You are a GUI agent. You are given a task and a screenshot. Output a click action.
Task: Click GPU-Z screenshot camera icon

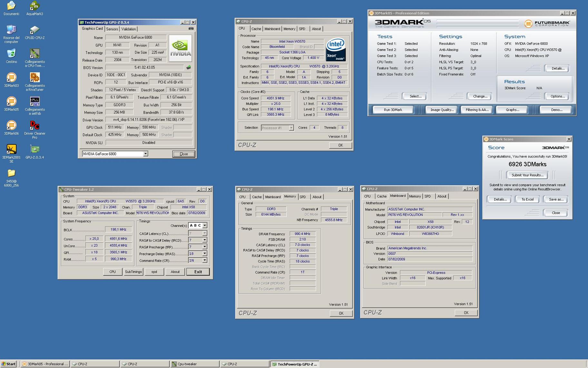pyautogui.click(x=191, y=28)
